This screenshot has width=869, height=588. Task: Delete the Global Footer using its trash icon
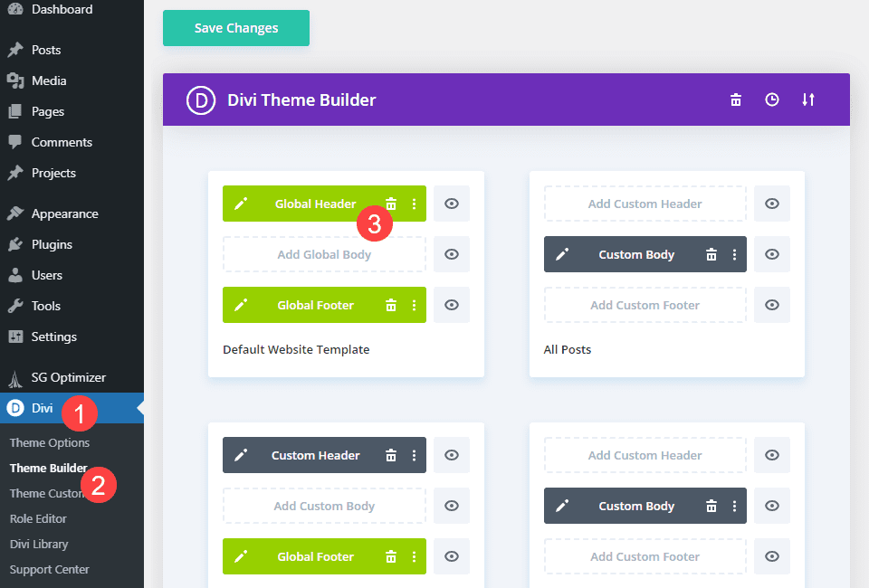coord(391,305)
